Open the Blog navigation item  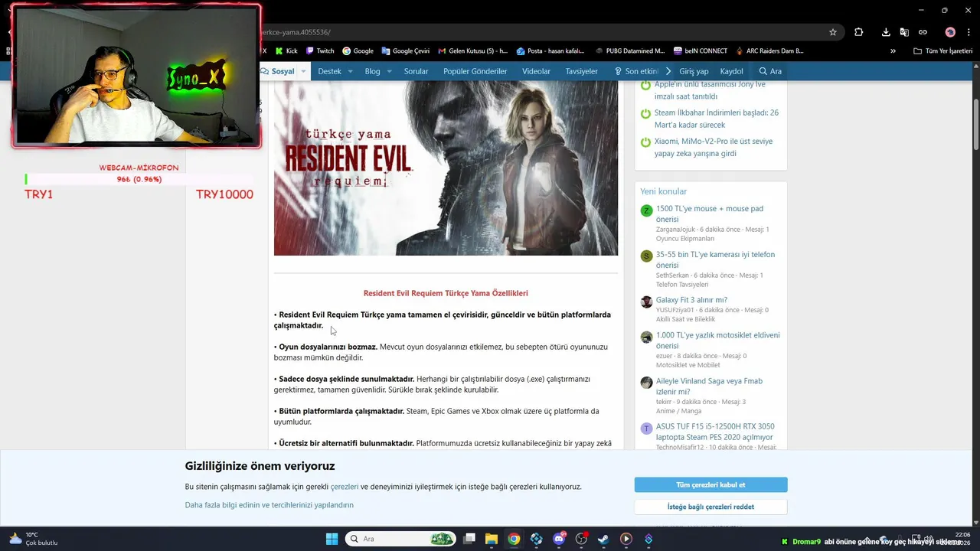click(372, 71)
